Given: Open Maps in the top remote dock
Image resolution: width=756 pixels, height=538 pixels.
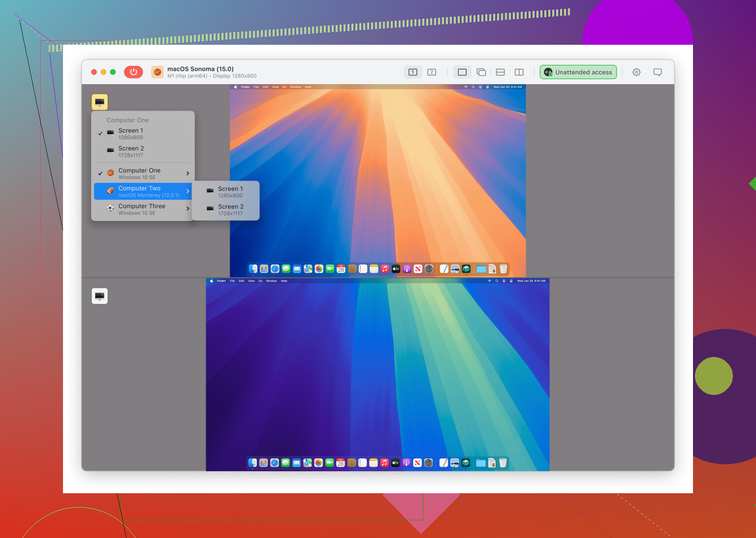Looking at the screenshot, I should 308,269.
